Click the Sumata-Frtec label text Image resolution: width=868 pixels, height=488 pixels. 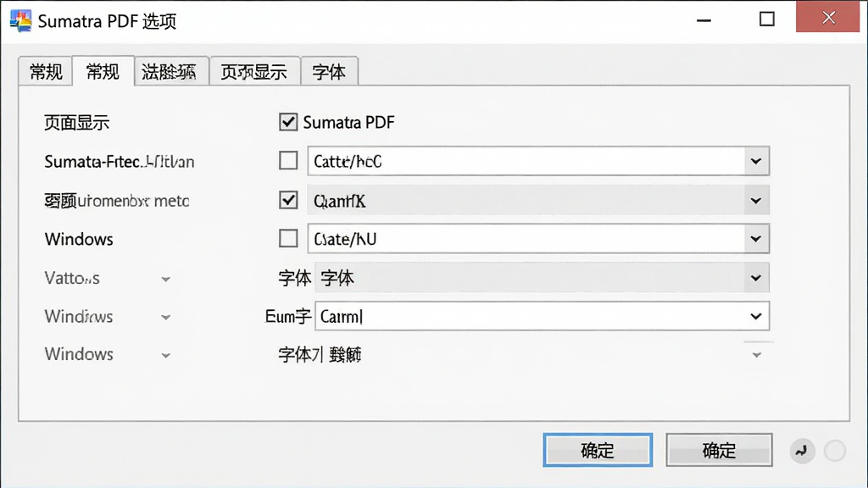[x=119, y=162]
